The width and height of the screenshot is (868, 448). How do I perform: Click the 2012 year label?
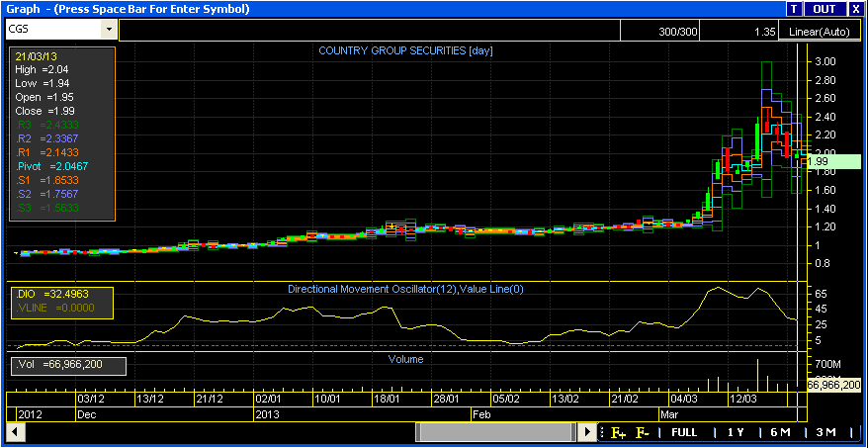30,414
